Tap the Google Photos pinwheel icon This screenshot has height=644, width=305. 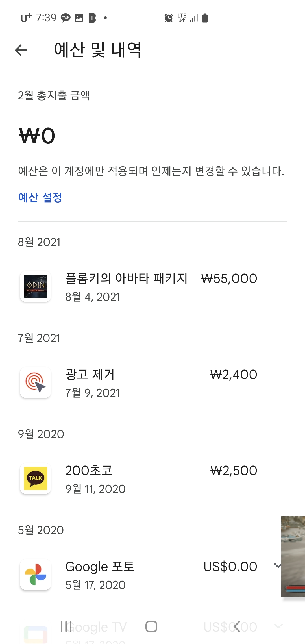click(x=36, y=575)
